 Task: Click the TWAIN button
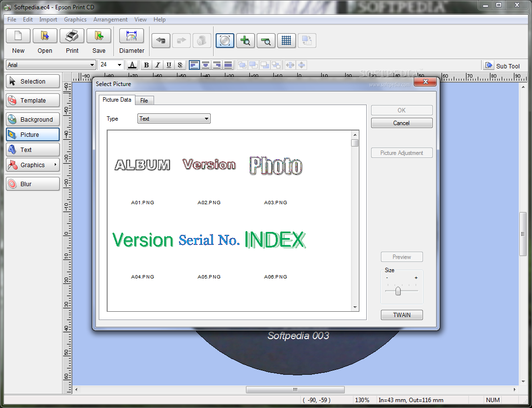402,315
